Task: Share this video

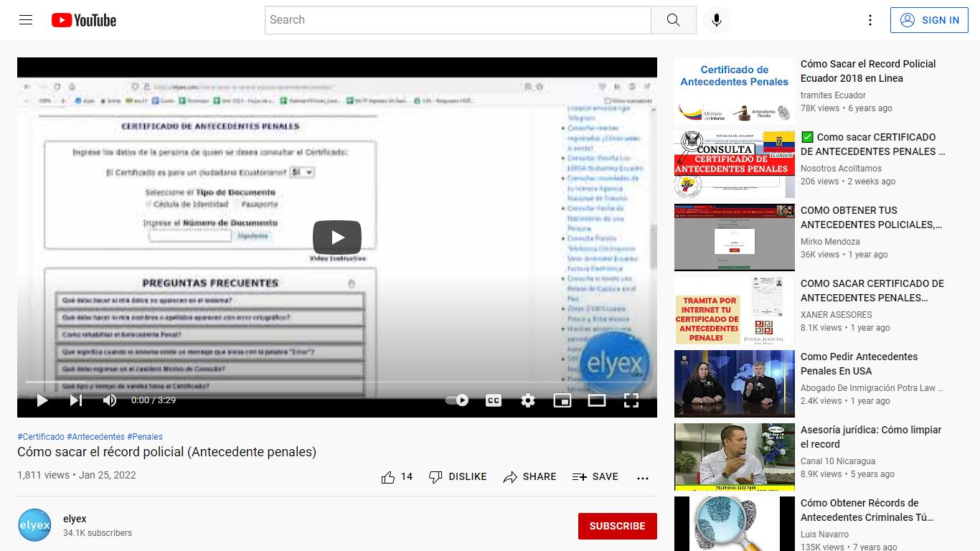Action: point(529,477)
